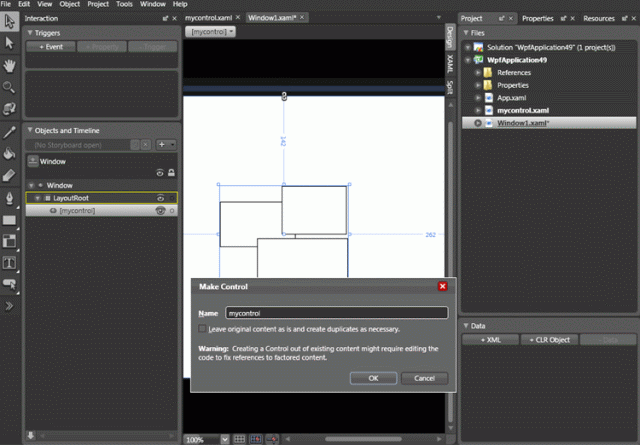The height and width of the screenshot is (445, 640).
Task: Select the Paint Bucket tool
Action: [x=9, y=153]
